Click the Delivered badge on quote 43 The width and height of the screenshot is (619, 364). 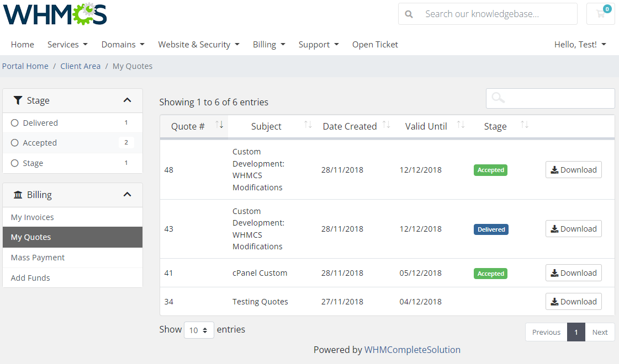click(491, 229)
